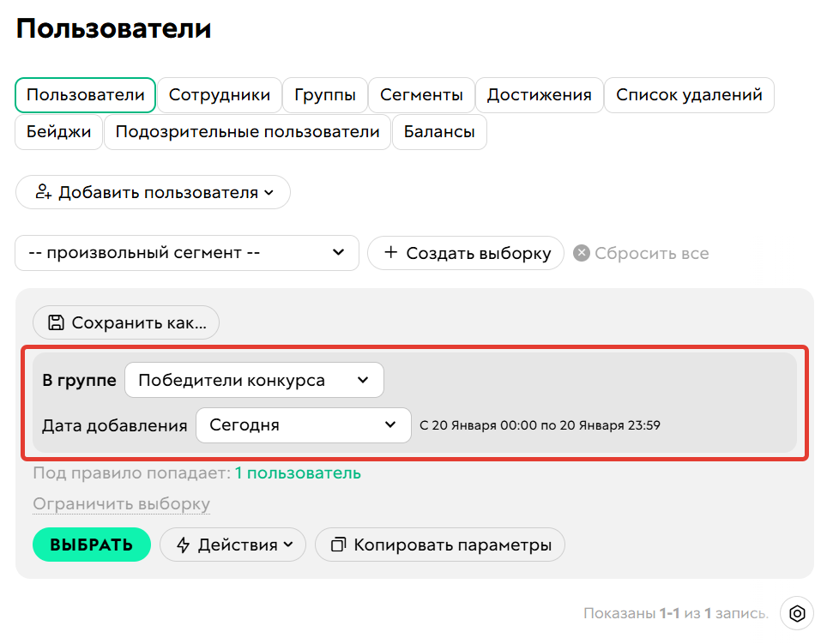Click the copy icon in «Копировать параметры»
Image resolution: width=833 pixels, height=644 pixels.
point(338,544)
